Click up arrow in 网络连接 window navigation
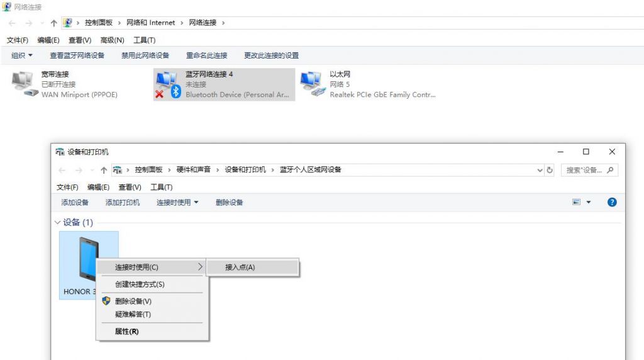This screenshot has width=644, height=360. click(53, 23)
